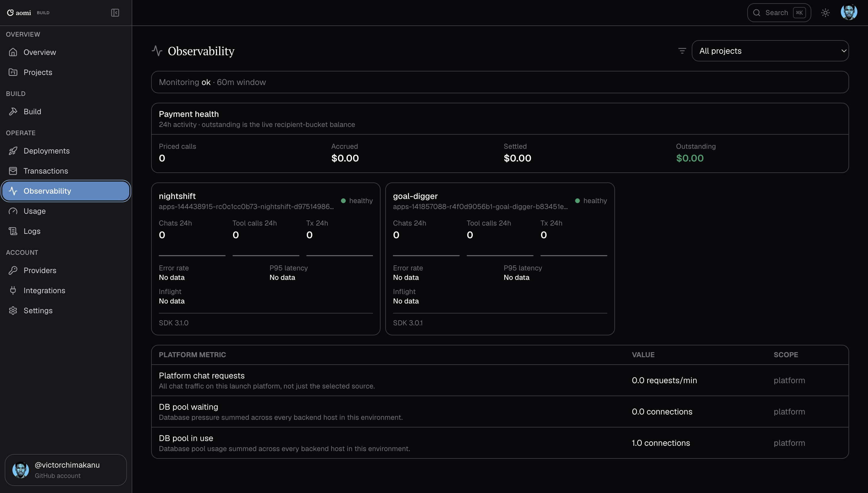The width and height of the screenshot is (868, 493).
Task: Click the green status dot on nightshift
Action: tap(343, 201)
